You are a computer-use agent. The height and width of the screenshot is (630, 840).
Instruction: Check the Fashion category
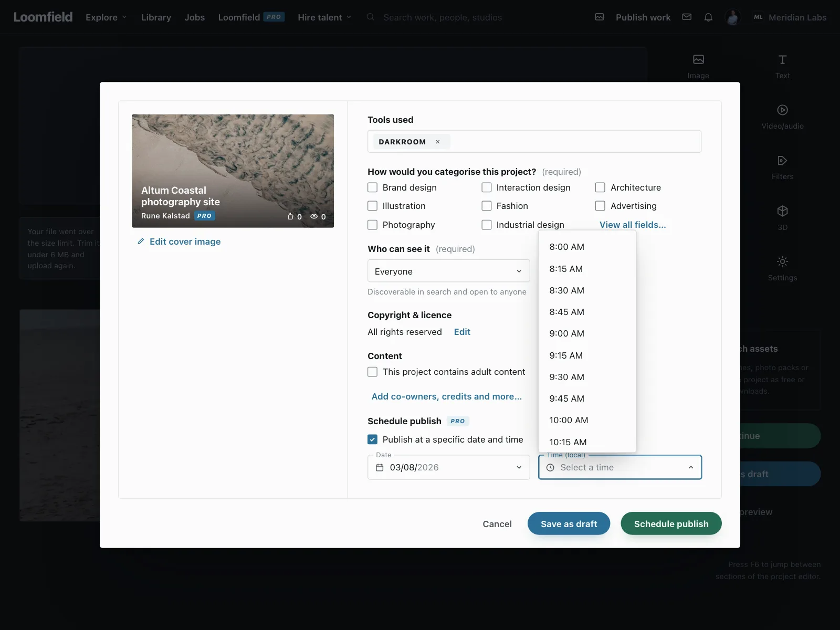click(x=487, y=206)
